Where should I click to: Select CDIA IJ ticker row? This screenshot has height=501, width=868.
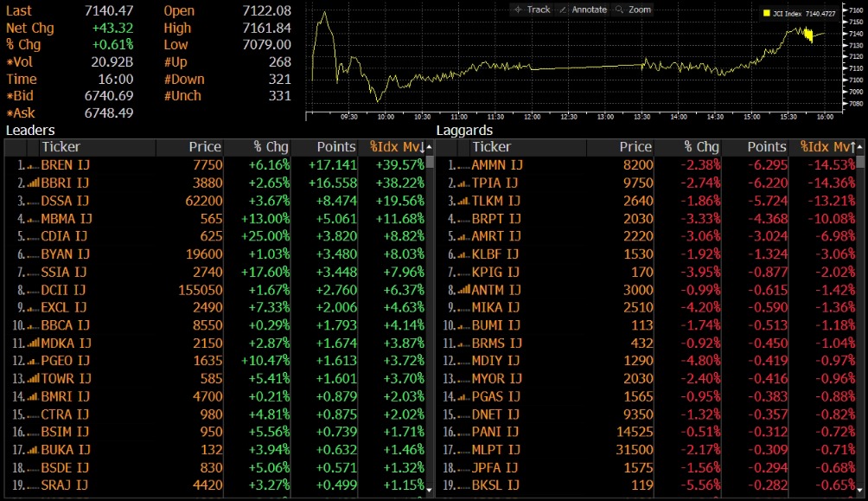(x=216, y=236)
